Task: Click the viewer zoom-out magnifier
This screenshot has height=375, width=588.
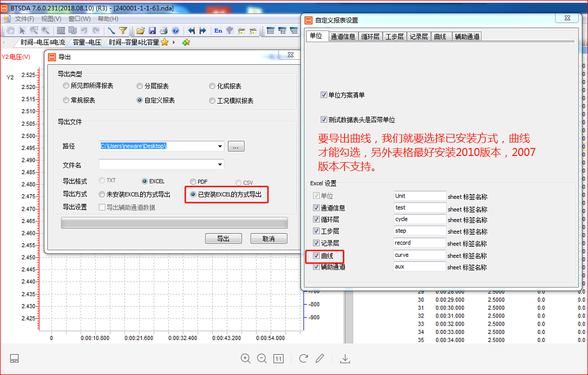Action: click(x=262, y=359)
